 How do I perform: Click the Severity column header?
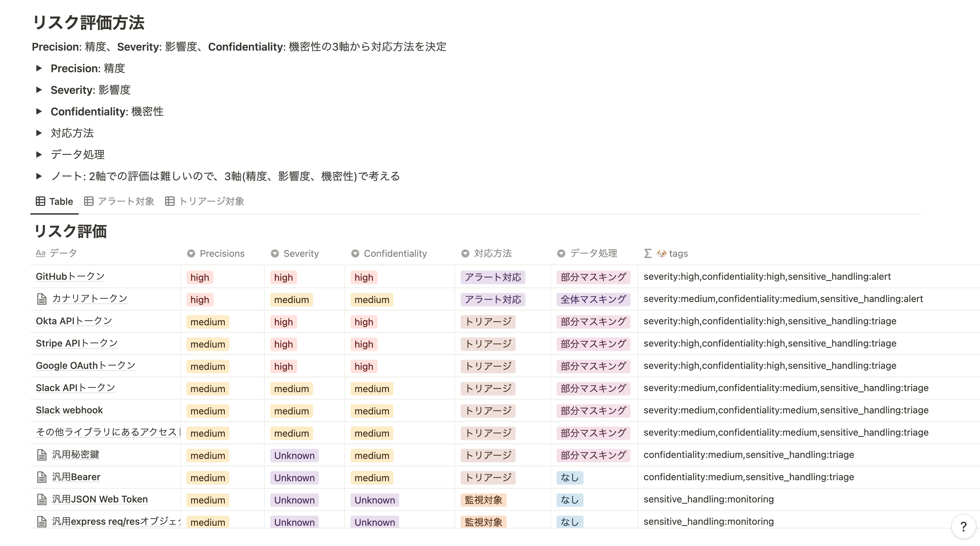301,254
